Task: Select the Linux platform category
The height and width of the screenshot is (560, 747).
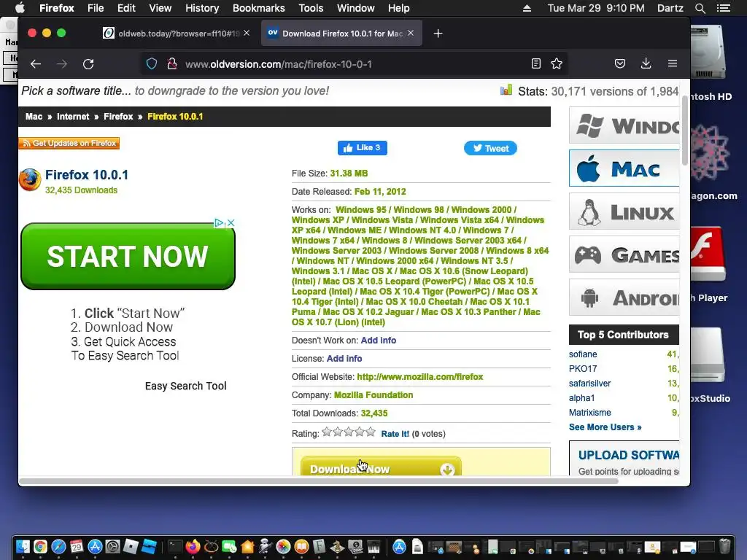Action: point(624,211)
